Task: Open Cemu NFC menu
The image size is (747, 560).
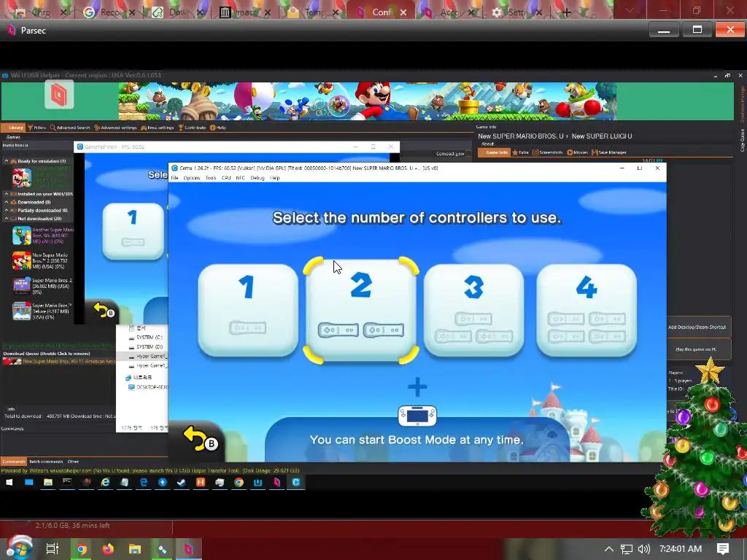Action: 241,178
